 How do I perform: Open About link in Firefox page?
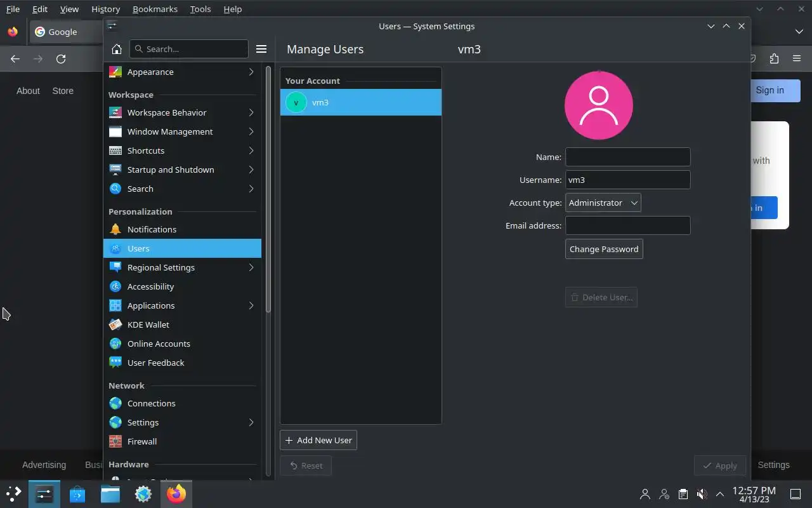[x=28, y=91]
